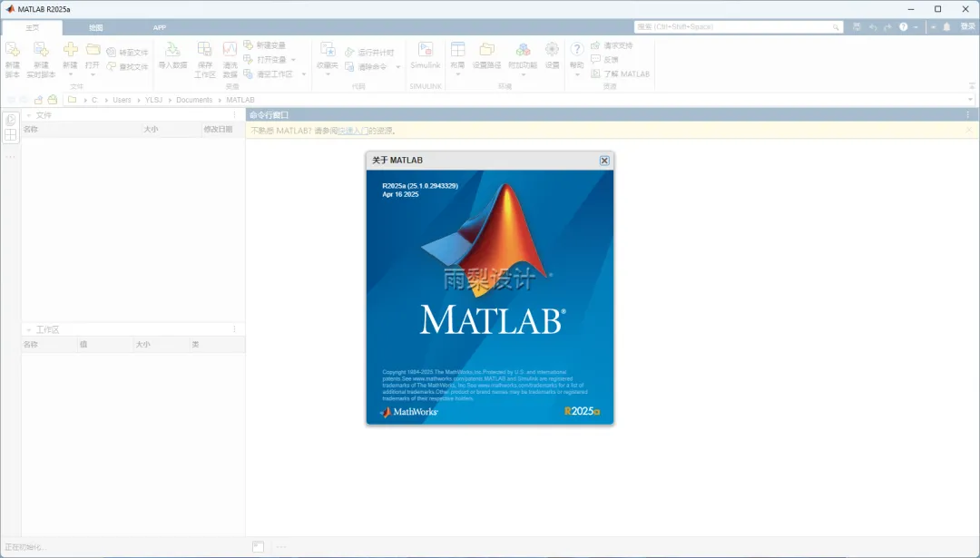Go up one folder level icon
This screenshot has height=558, width=980.
(39, 100)
